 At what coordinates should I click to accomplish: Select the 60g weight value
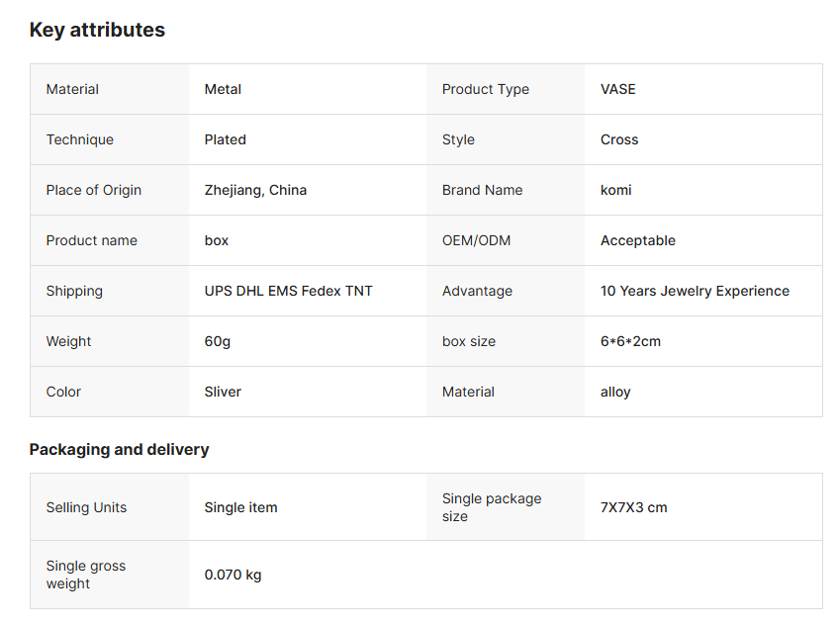point(217,341)
